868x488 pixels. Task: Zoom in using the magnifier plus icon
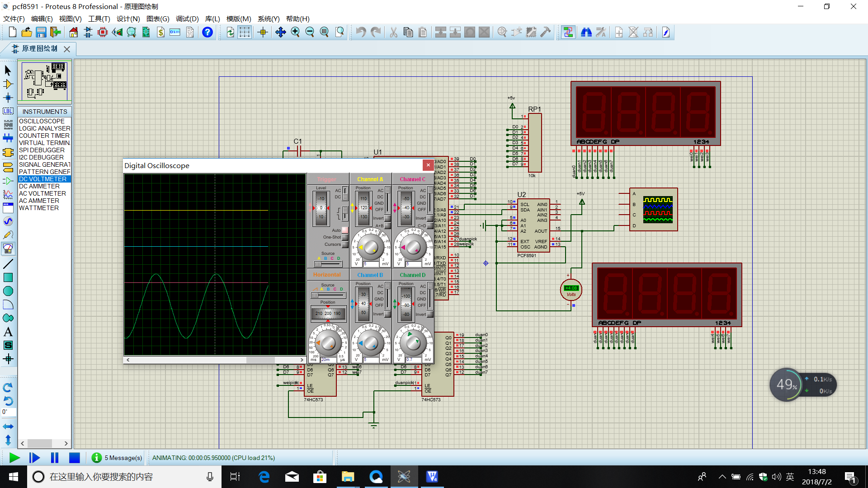(x=295, y=32)
